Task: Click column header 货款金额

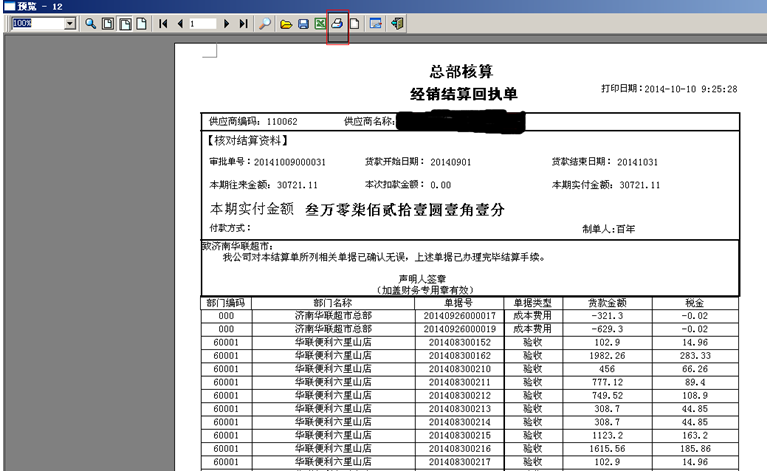Action: click(607, 302)
